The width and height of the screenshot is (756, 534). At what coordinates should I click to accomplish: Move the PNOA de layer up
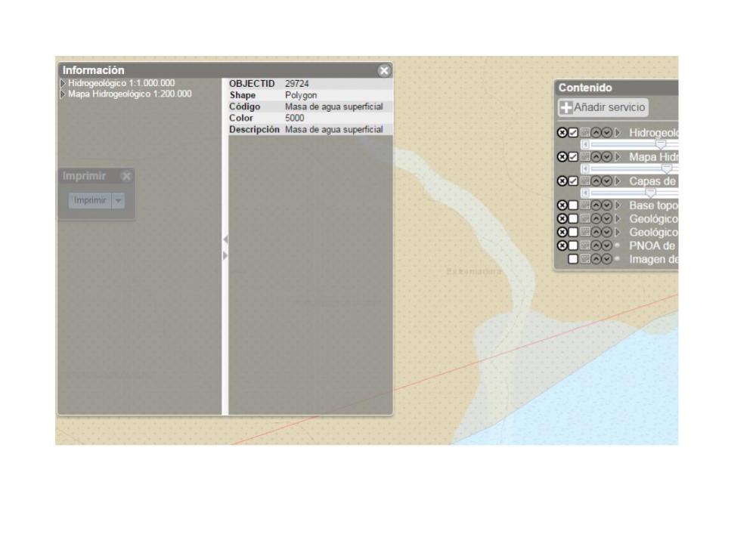coord(596,245)
